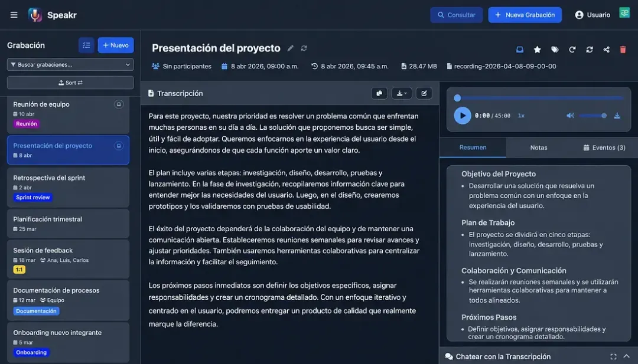Open transcription download dropdown arrow

pos(402,93)
